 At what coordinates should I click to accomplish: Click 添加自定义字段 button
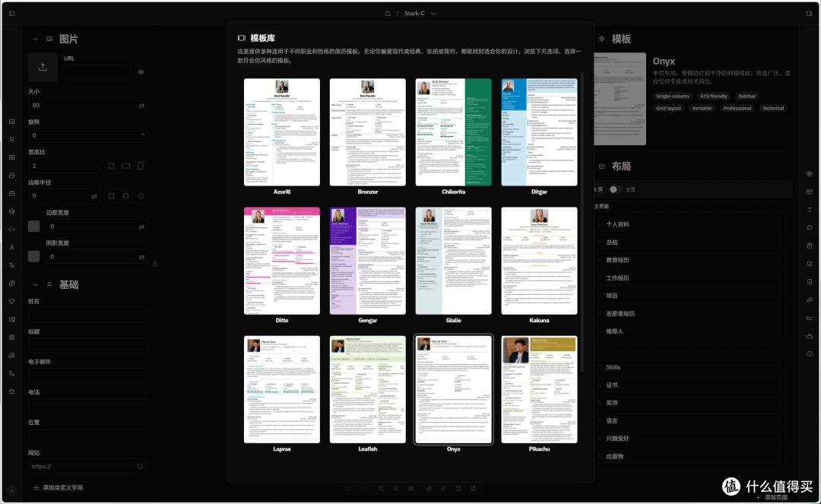pyautogui.click(x=58, y=487)
